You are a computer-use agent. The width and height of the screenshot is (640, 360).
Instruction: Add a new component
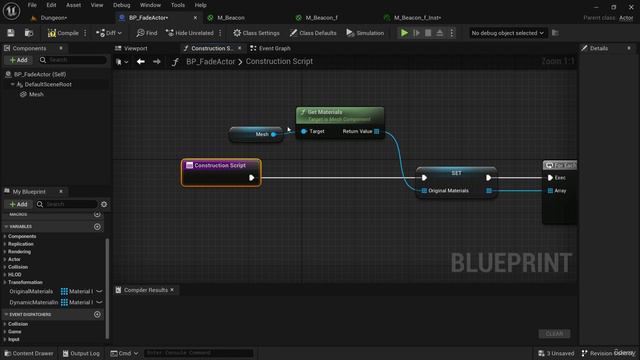(x=18, y=60)
